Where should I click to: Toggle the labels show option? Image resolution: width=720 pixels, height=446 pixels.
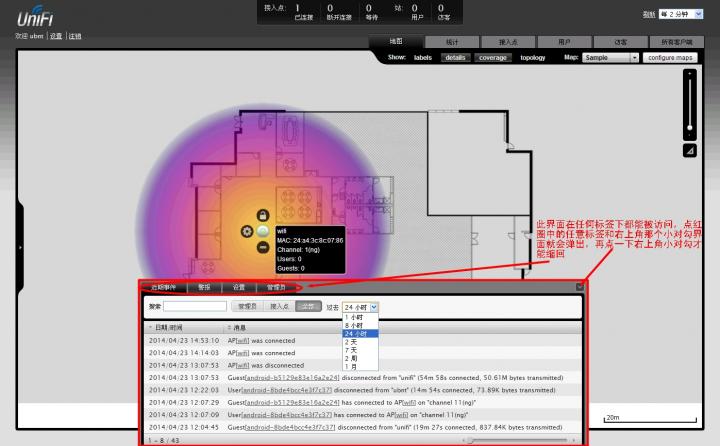pyautogui.click(x=422, y=57)
